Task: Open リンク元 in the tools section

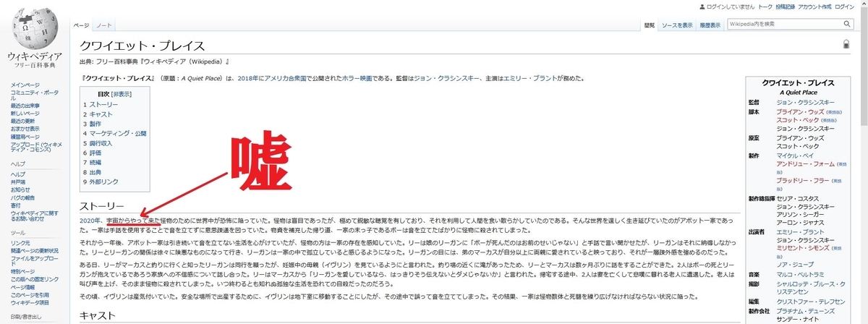Action: pyautogui.click(x=20, y=242)
